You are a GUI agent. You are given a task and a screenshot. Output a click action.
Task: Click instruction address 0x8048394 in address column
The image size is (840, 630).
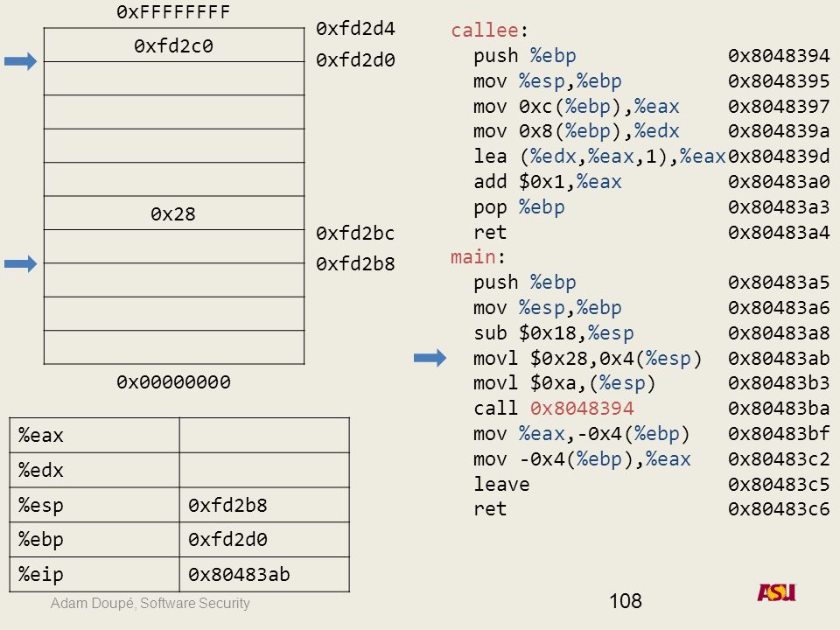pos(779,56)
